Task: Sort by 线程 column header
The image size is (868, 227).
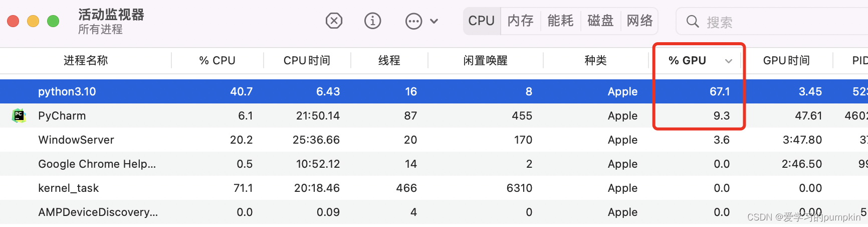Action: [x=389, y=61]
